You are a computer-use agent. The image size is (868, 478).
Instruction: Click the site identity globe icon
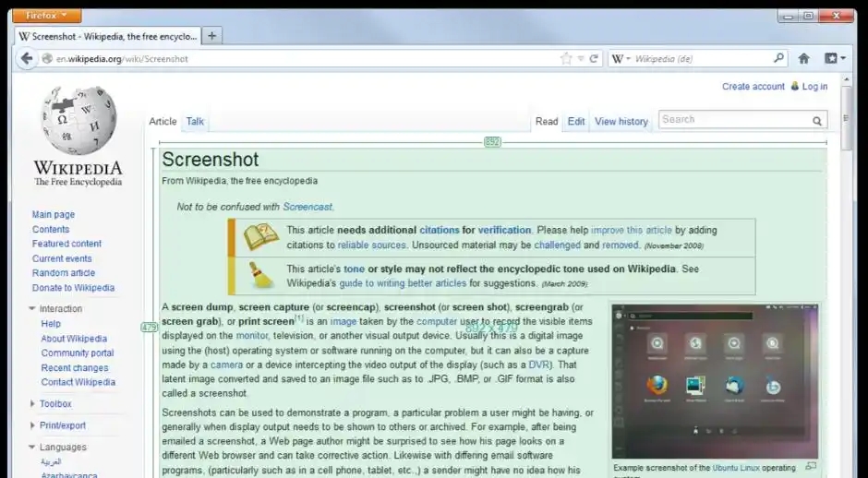coord(47,58)
